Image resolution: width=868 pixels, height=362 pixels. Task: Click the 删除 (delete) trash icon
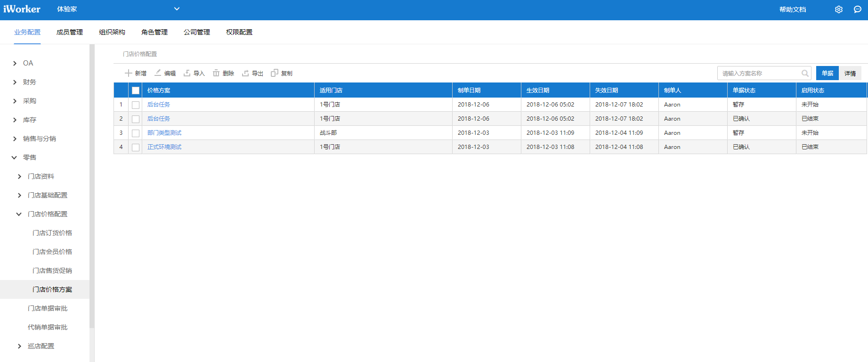tap(216, 73)
